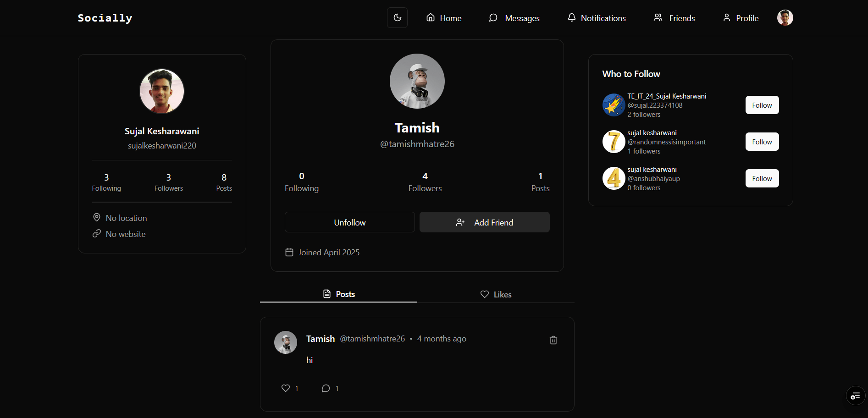Follow TE_IT_24_Sujal Kesharwani

pyautogui.click(x=762, y=105)
